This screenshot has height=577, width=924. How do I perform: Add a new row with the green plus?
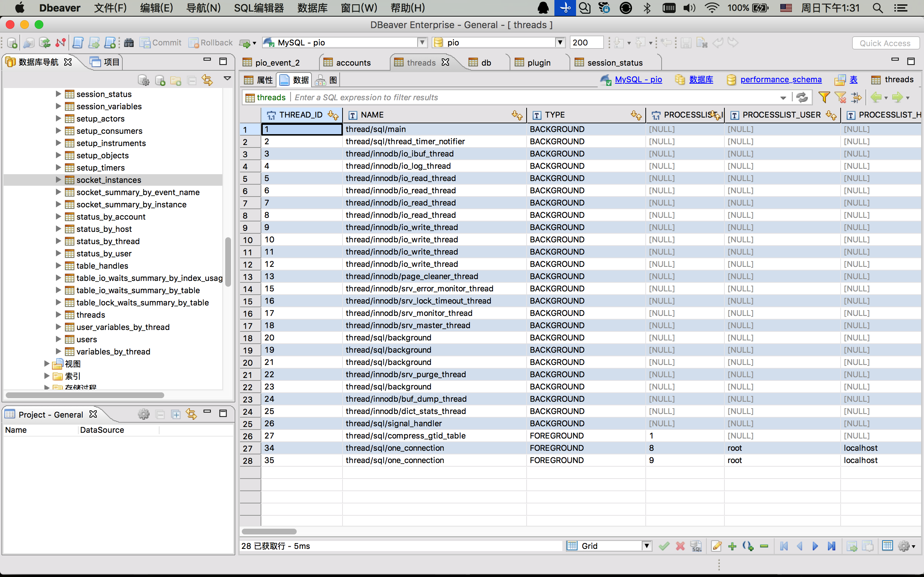point(732,546)
